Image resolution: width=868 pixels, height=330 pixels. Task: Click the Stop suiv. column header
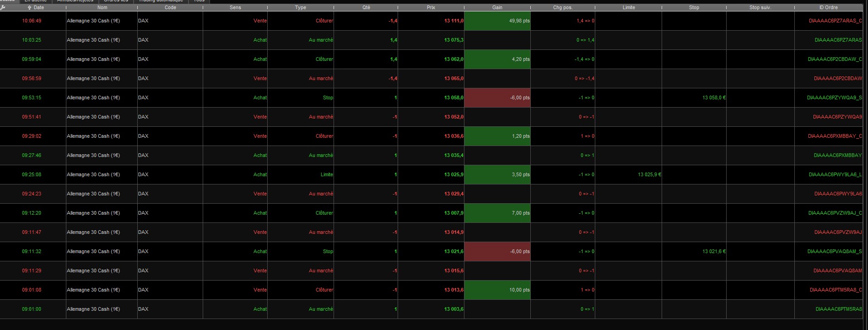click(x=760, y=8)
